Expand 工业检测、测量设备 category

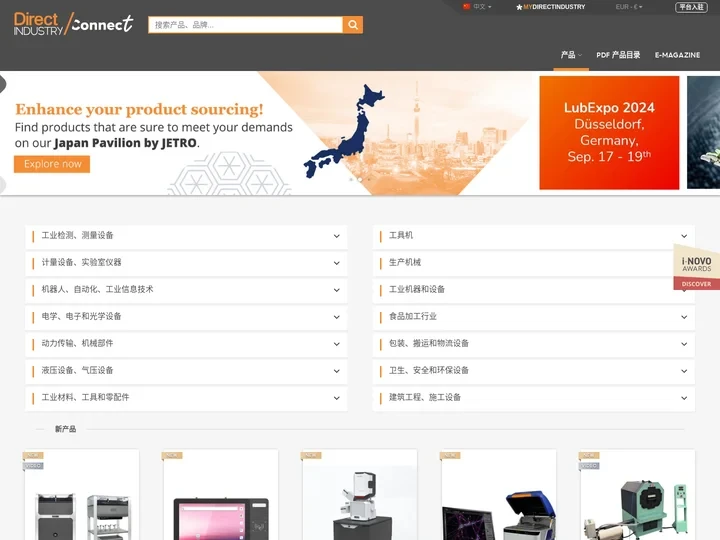coord(186,236)
